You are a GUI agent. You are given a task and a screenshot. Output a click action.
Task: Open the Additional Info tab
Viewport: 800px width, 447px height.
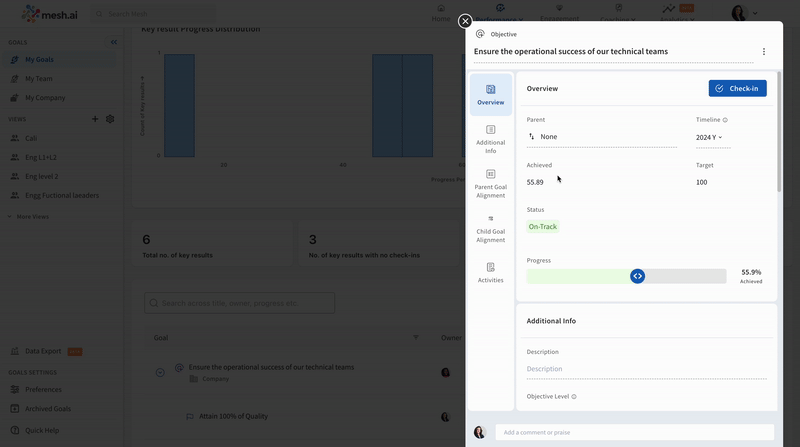click(x=490, y=139)
